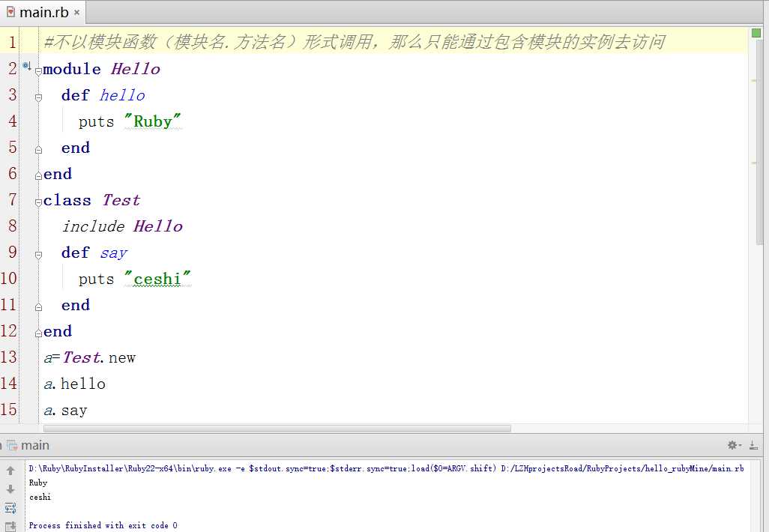Collapse the def hello fold marker
The width and height of the screenshot is (769, 532).
pyautogui.click(x=38, y=98)
